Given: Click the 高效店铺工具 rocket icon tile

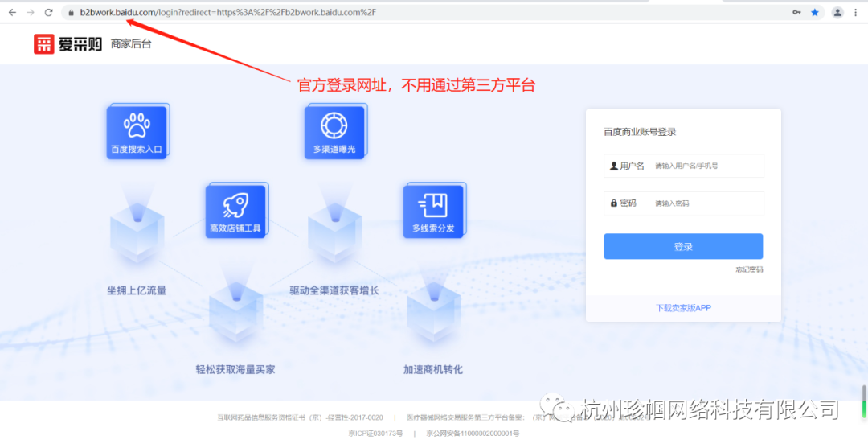Looking at the screenshot, I should [x=236, y=211].
